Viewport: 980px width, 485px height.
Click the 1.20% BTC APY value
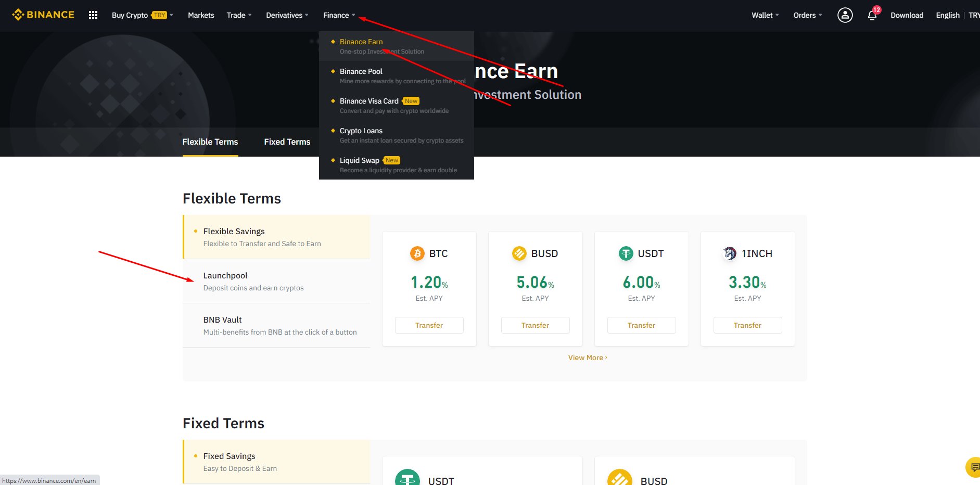point(429,283)
